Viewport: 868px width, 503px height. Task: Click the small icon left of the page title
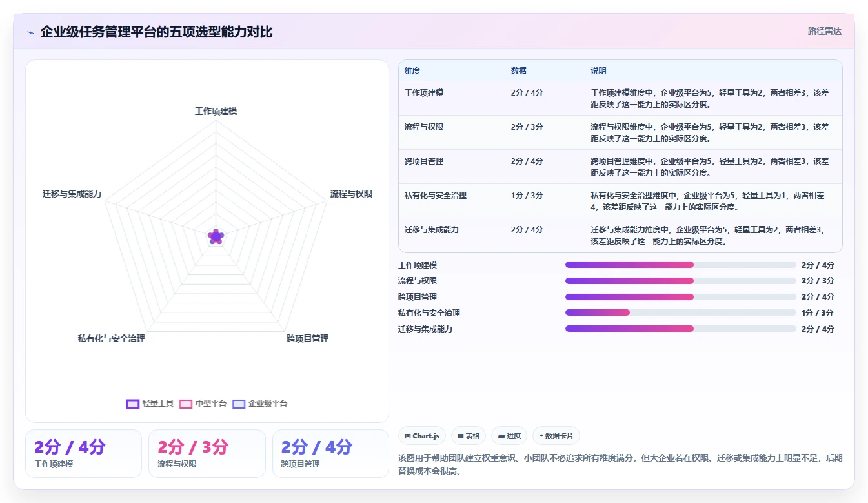coord(30,32)
